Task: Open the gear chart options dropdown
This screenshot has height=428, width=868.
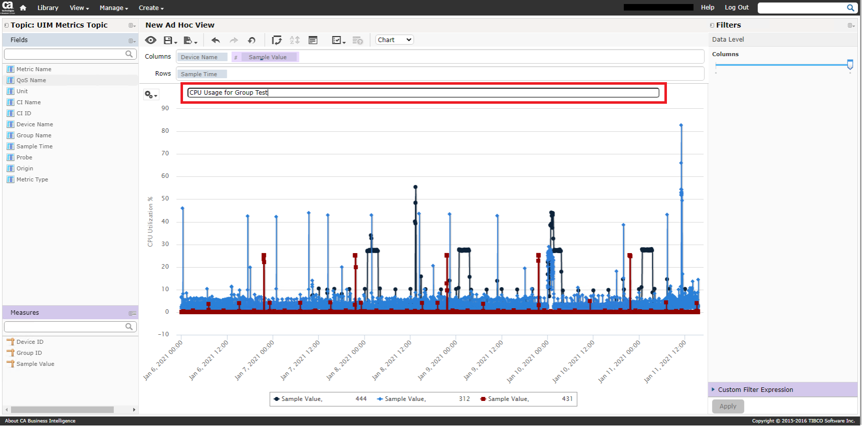Action: pyautogui.click(x=150, y=94)
